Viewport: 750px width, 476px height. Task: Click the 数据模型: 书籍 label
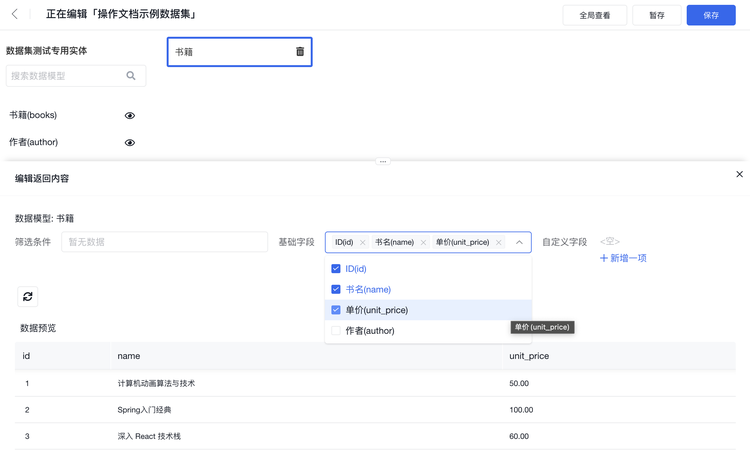(x=44, y=219)
